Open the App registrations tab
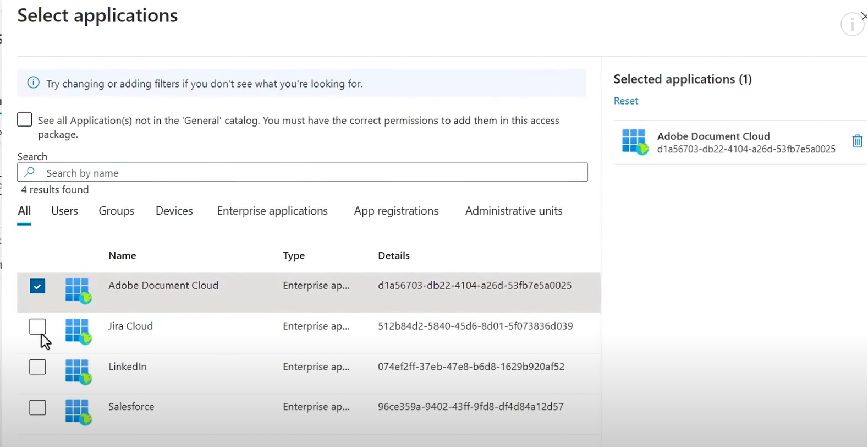This screenshot has height=448, width=868. 396,211
